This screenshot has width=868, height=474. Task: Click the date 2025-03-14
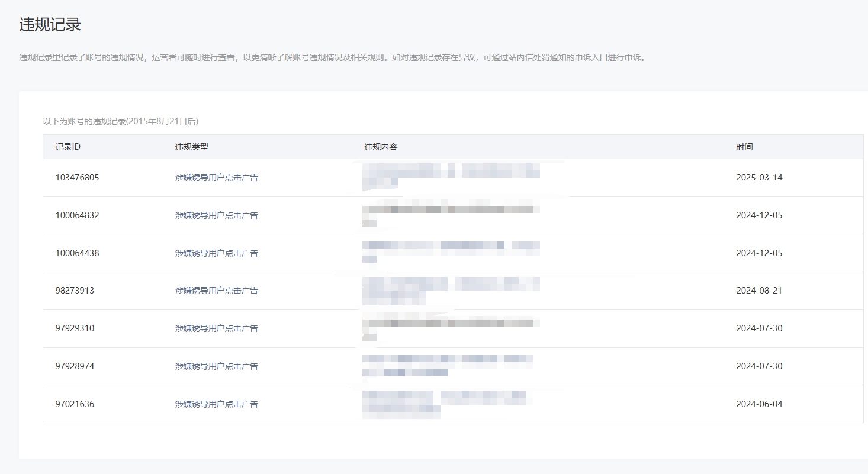pyautogui.click(x=759, y=178)
